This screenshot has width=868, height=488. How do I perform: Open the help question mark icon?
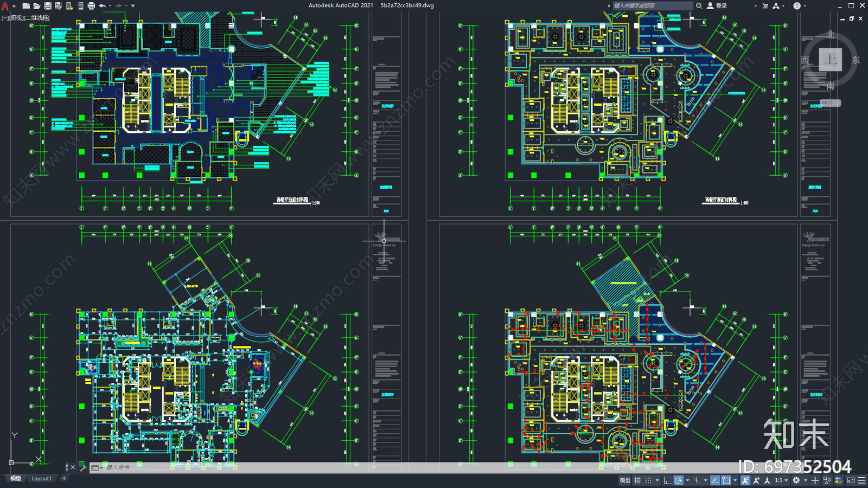coord(797,5)
